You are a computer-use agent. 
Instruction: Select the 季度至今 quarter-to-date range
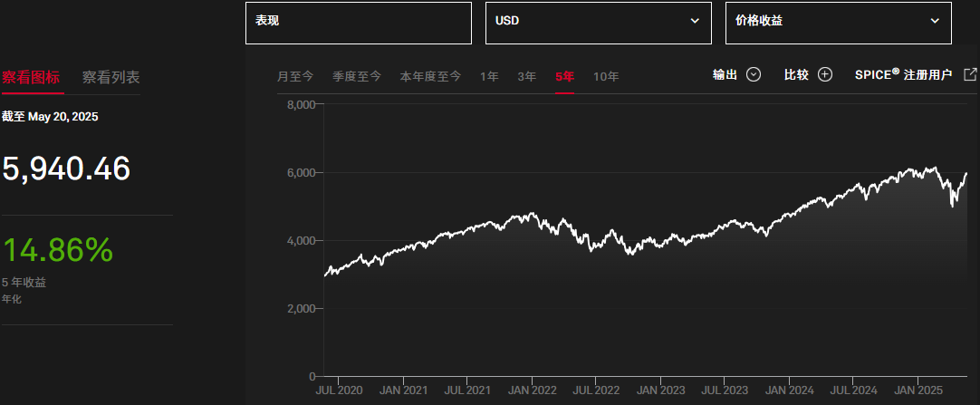pos(356,77)
